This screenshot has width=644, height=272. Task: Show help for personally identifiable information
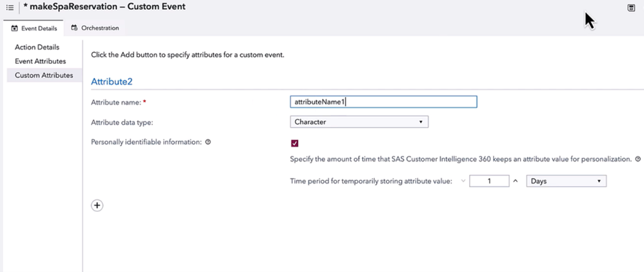point(208,142)
